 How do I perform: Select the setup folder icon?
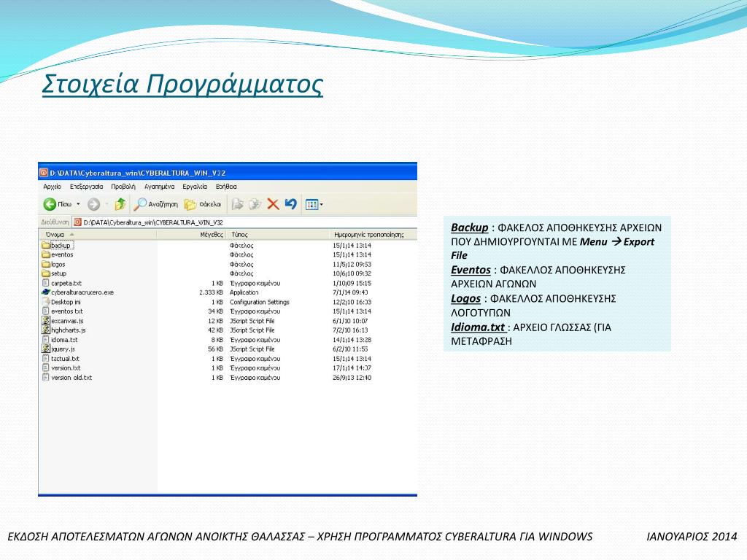(46, 273)
